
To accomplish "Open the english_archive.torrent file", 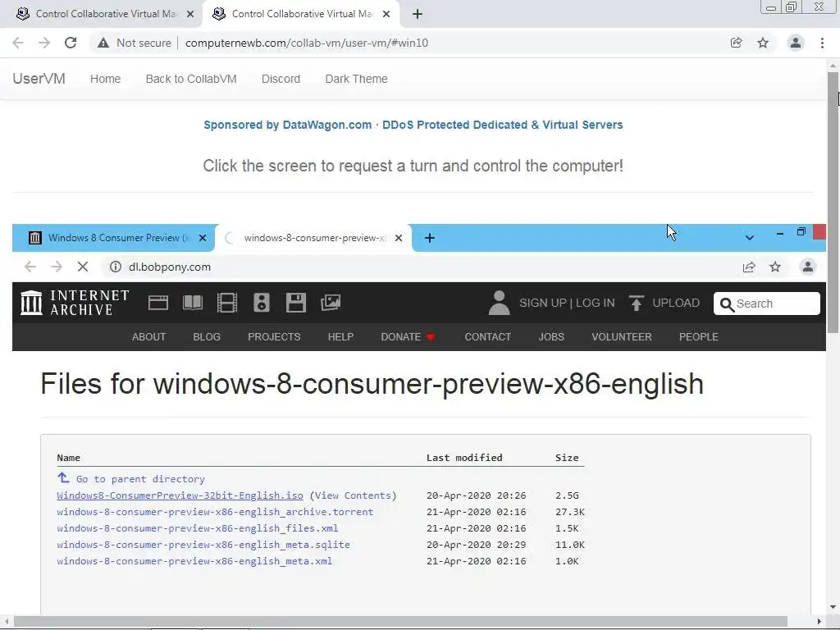I will pyautogui.click(x=215, y=512).
